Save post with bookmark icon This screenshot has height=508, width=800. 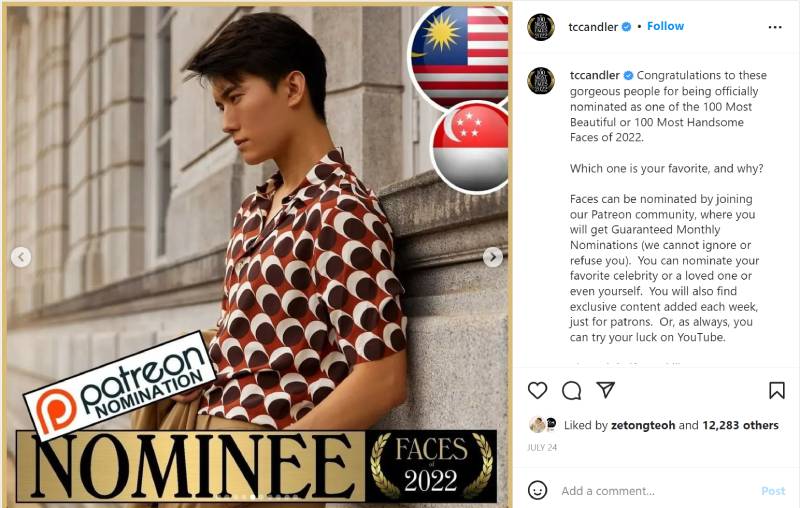tap(777, 391)
